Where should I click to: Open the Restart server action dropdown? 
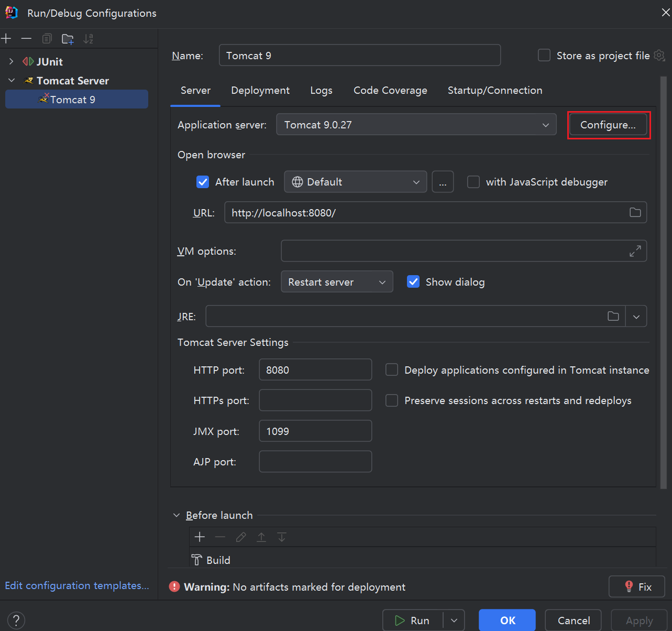pos(337,282)
